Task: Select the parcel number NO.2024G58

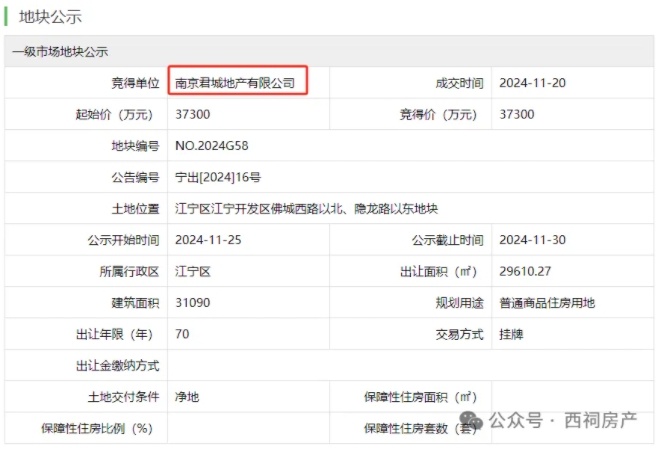Action: coord(211,146)
